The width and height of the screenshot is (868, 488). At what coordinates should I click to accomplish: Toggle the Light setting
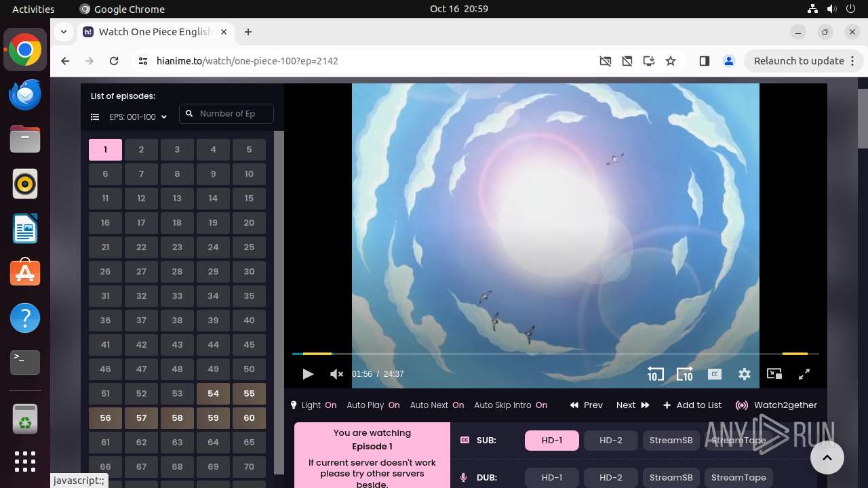(313, 405)
